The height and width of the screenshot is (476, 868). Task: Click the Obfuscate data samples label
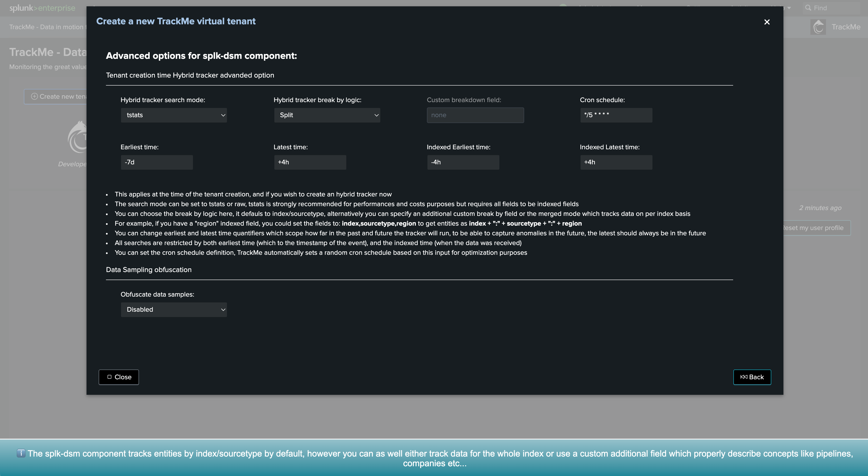(157, 295)
